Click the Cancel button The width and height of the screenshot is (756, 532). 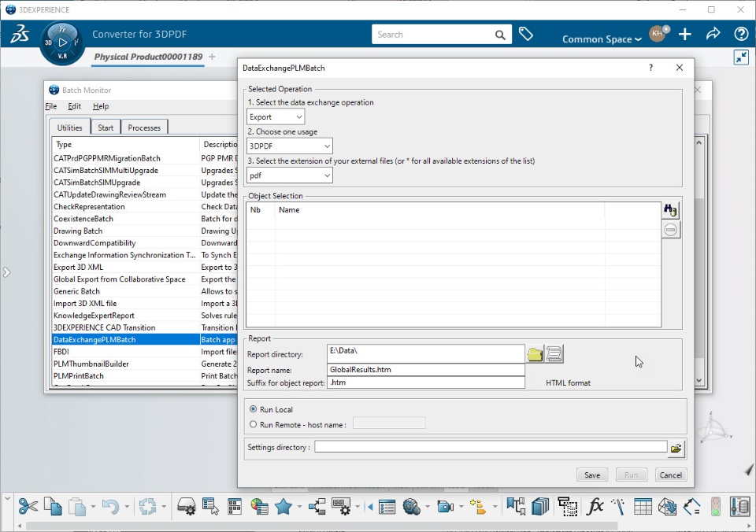click(671, 475)
